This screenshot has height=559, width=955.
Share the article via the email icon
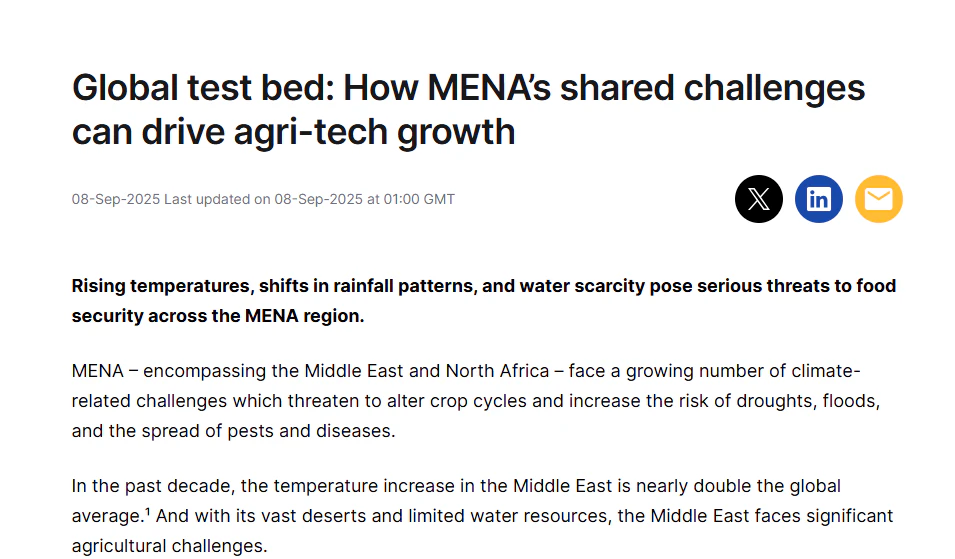878,199
